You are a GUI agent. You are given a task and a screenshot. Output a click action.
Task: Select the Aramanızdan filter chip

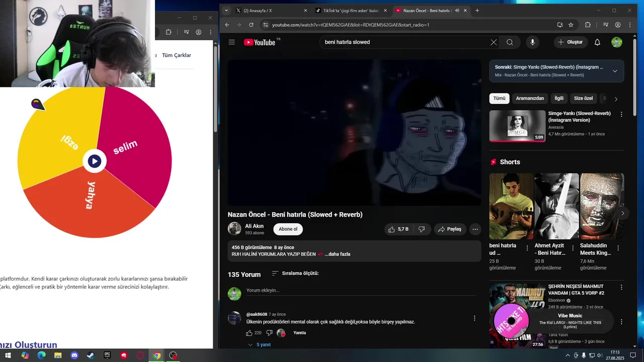click(x=530, y=99)
